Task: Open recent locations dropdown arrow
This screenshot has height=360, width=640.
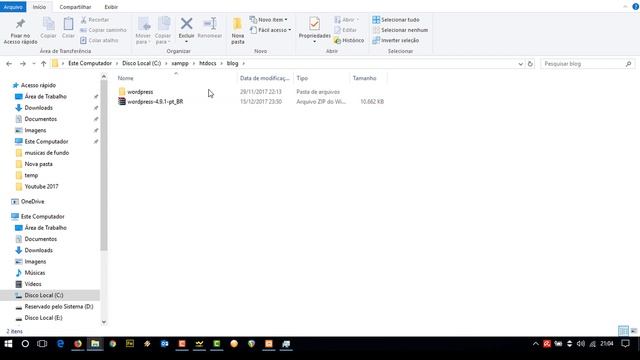Action: (33, 64)
